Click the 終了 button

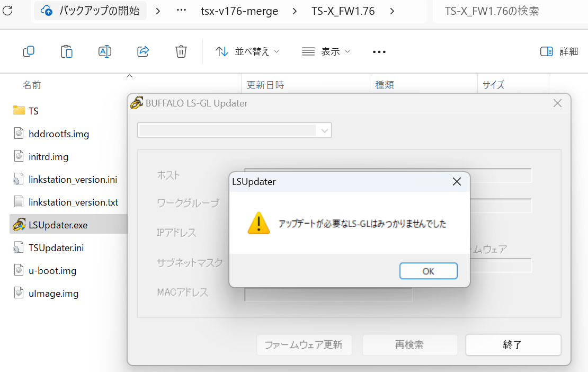click(x=513, y=344)
